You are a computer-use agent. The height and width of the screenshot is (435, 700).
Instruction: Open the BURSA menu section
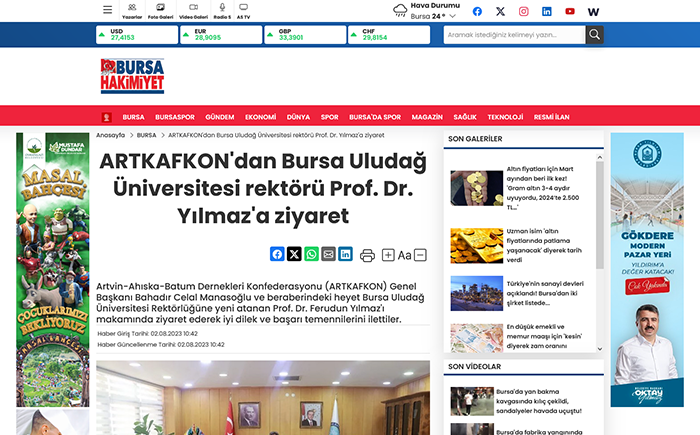click(133, 117)
